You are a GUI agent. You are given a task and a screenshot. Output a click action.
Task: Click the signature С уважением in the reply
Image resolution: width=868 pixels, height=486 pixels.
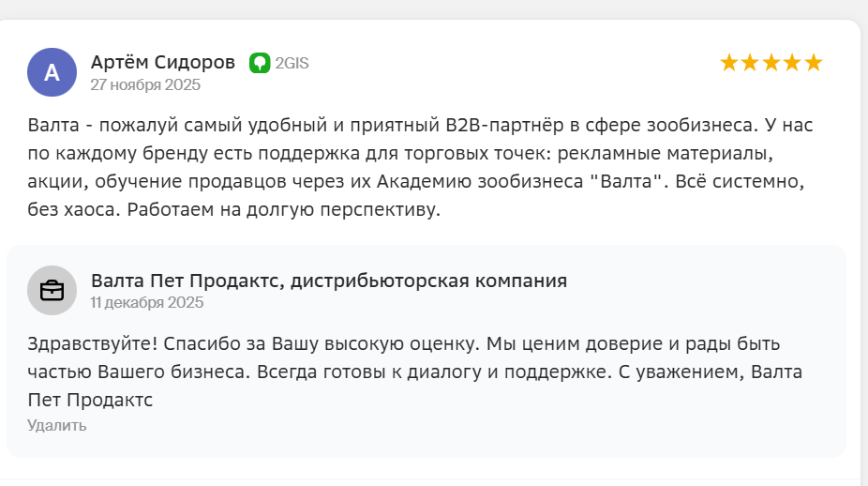tap(680, 372)
